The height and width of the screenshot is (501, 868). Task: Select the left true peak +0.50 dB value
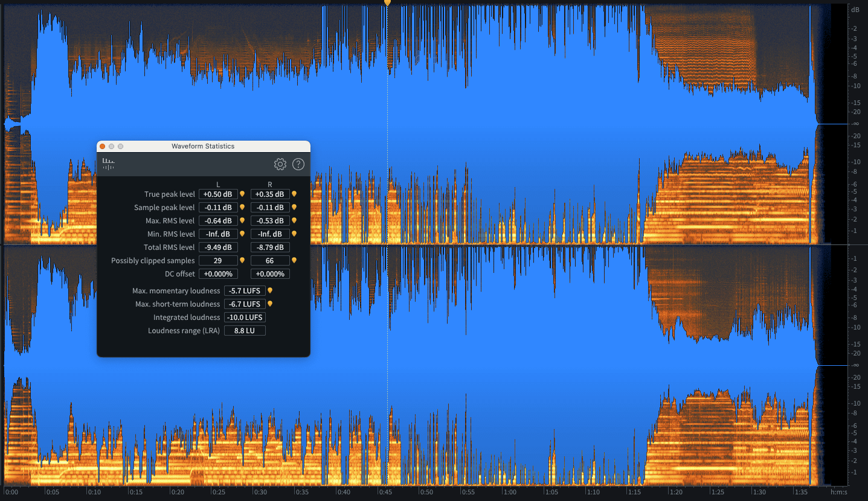(218, 194)
